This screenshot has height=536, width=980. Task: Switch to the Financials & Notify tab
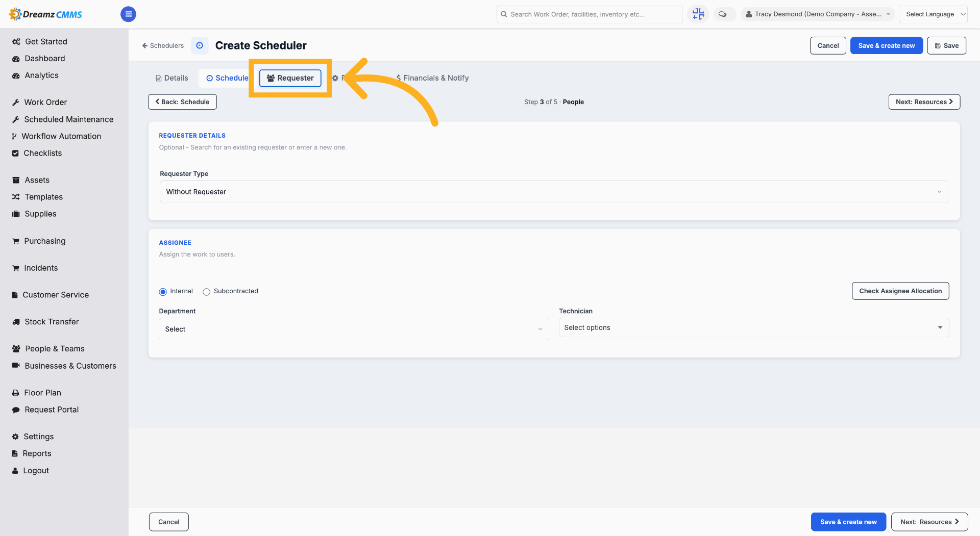432,78
